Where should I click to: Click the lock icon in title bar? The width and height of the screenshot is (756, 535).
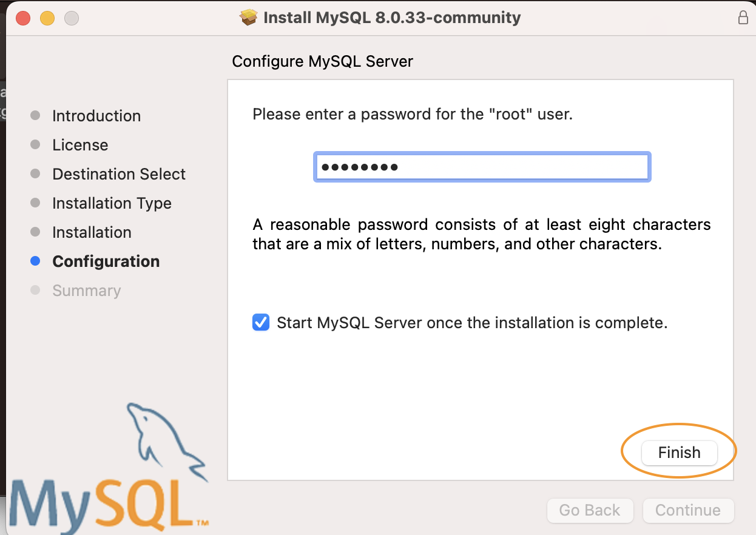coord(743,18)
